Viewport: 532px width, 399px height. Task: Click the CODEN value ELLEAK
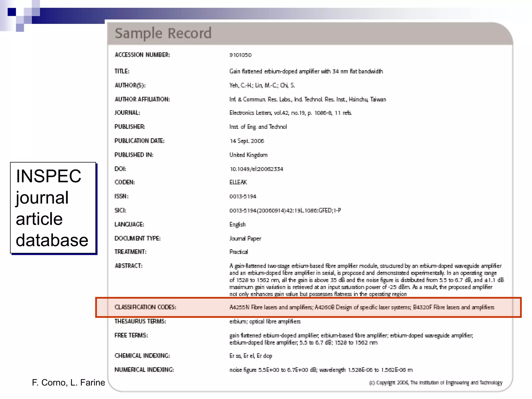click(x=238, y=182)
